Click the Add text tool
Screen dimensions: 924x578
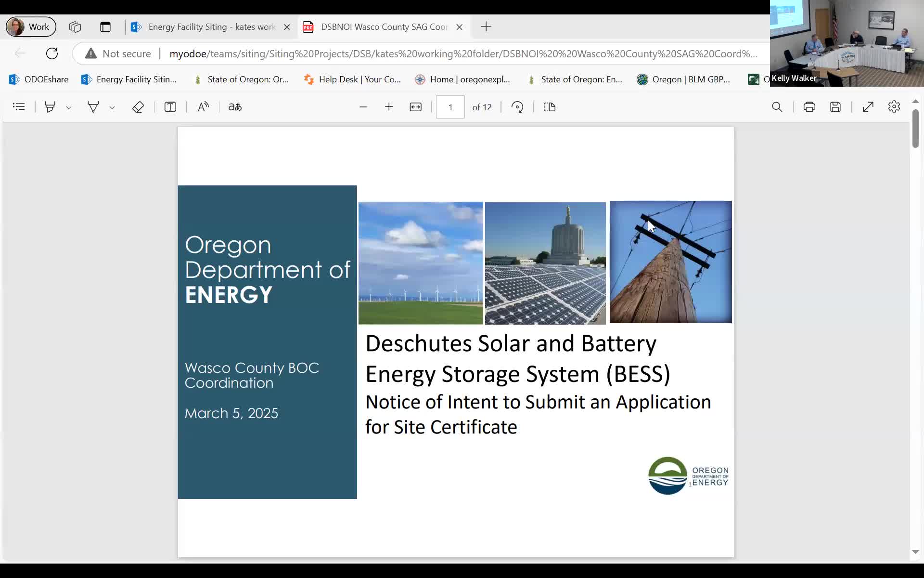click(x=170, y=107)
